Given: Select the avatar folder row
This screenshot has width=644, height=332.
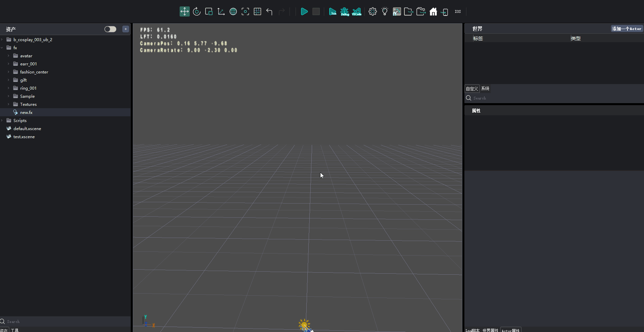Looking at the screenshot, I should [65, 56].
